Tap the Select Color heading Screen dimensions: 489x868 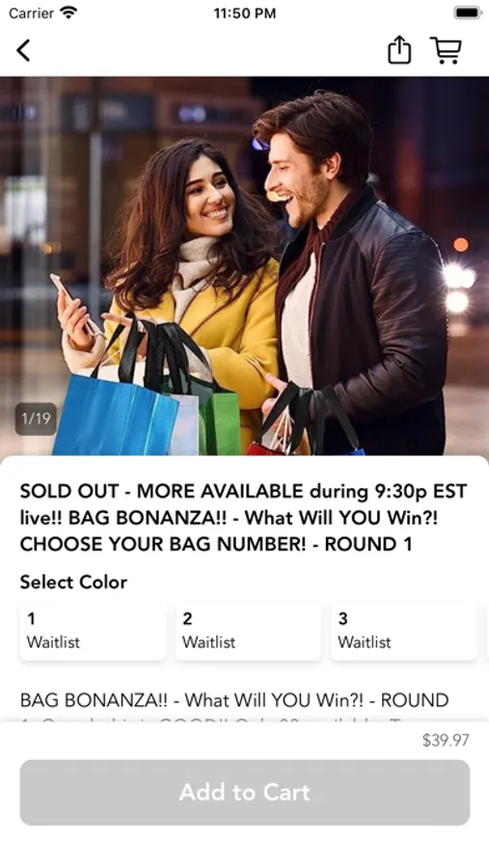click(73, 583)
